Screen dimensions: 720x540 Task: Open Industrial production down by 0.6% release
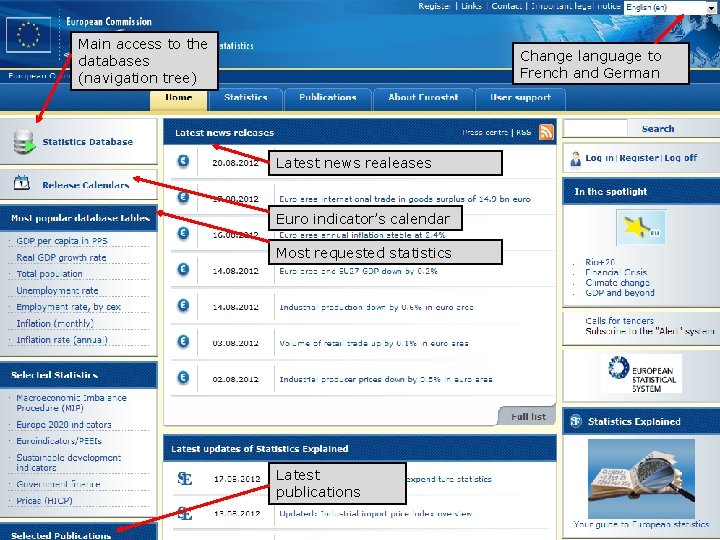(x=376, y=307)
